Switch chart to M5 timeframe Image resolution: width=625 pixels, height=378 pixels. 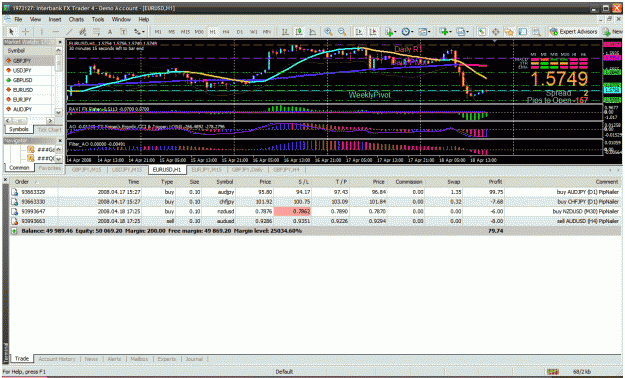pyautogui.click(x=171, y=32)
